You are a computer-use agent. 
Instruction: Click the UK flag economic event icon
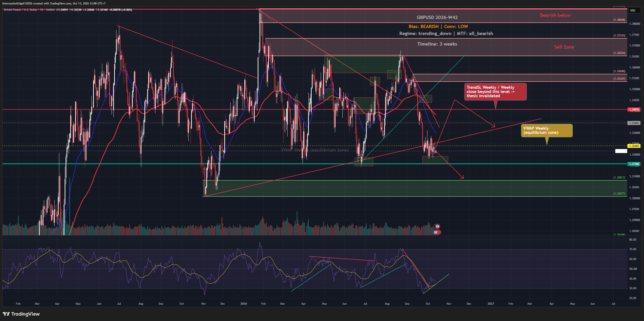coord(437,226)
